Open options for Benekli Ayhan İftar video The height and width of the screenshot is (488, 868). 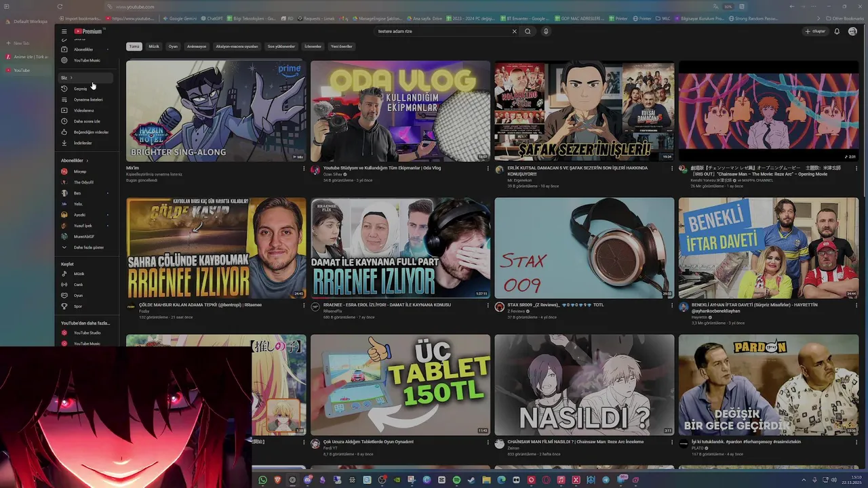856,305
